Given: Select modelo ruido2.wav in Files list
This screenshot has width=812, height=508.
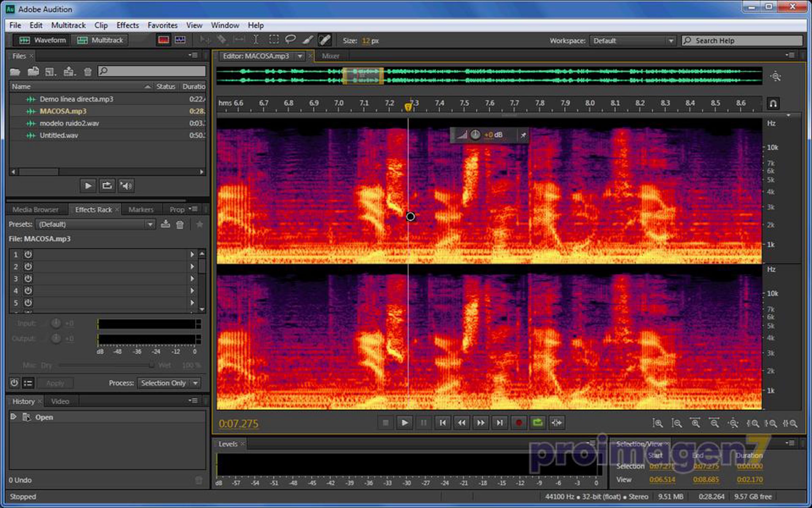Looking at the screenshot, I should point(69,123).
